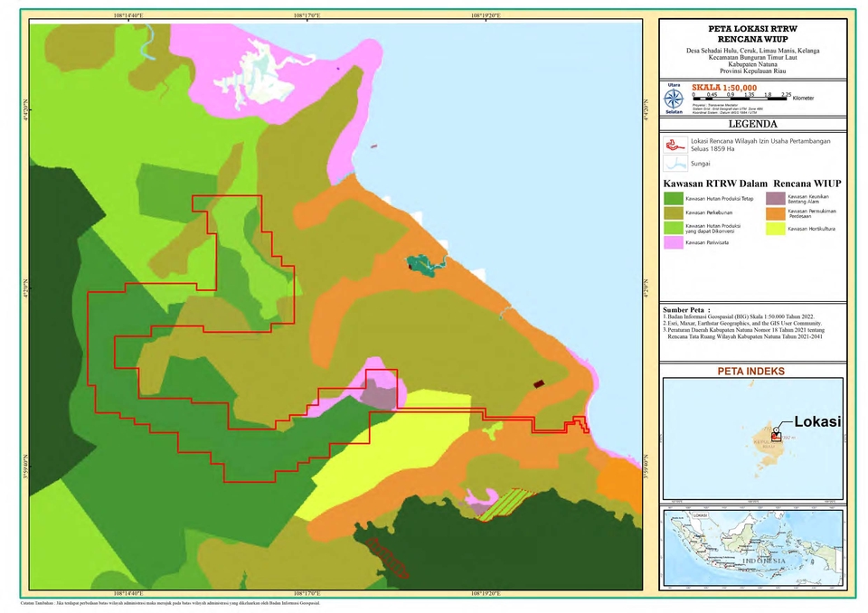Select the WIUP boundary symbol in the legend

click(675, 145)
